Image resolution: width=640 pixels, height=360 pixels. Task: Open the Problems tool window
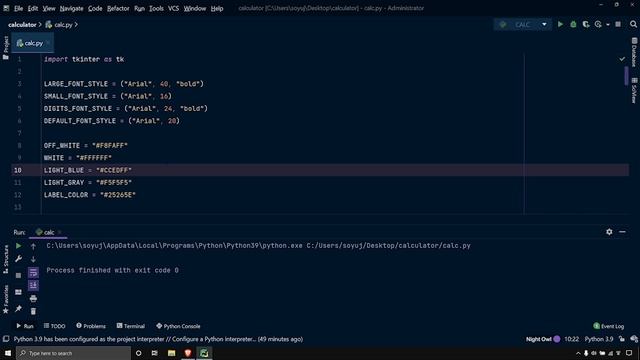tap(91, 326)
